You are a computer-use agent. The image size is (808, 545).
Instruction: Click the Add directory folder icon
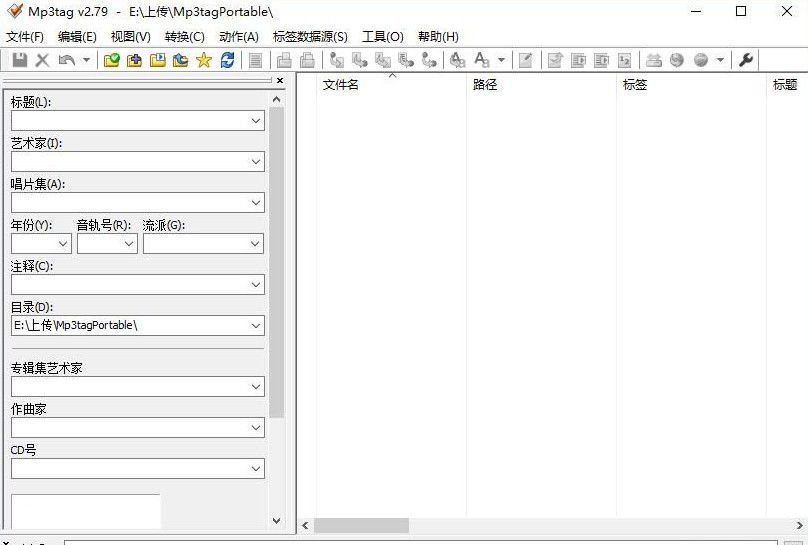pyautogui.click(x=134, y=60)
